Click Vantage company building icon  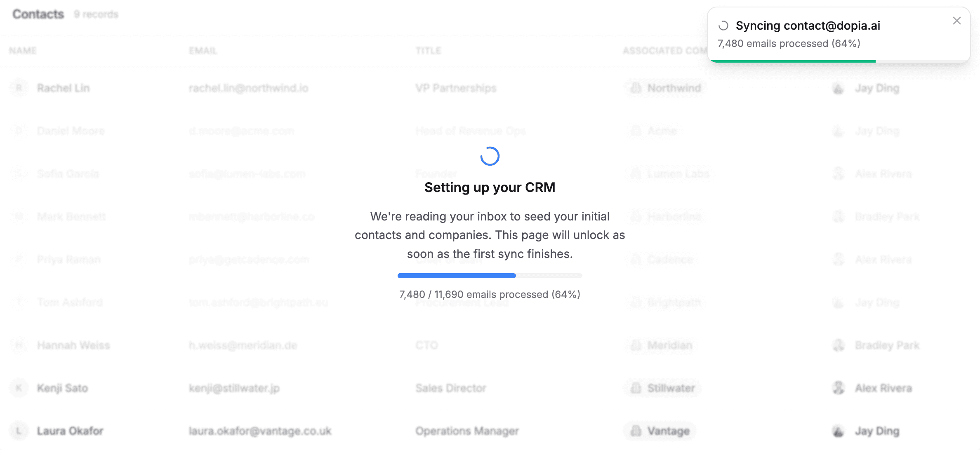[636, 431]
